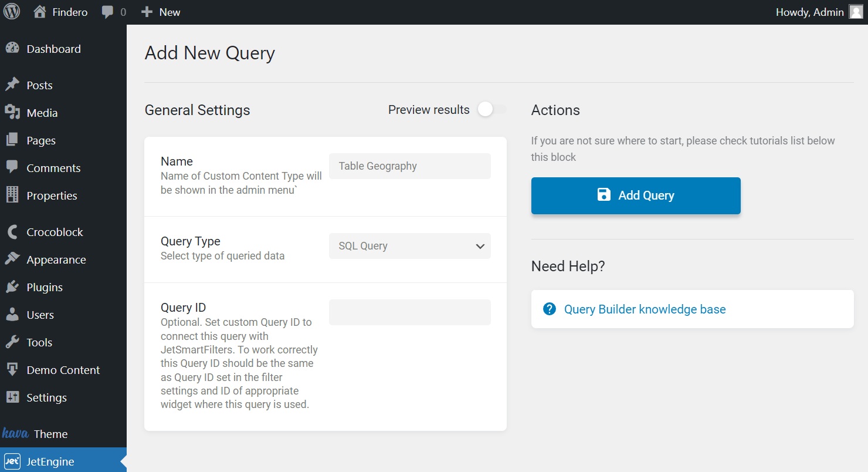Click the Name input field
The width and height of the screenshot is (868, 472).
pos(409,166)
